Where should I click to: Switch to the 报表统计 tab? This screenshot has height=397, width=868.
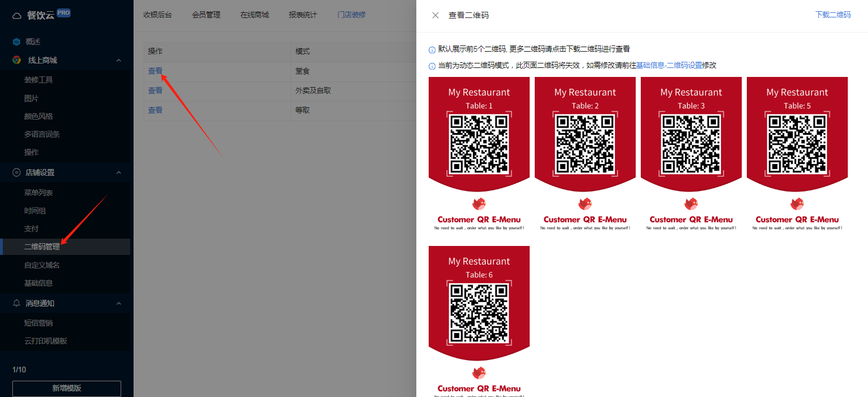pos(303,15)
